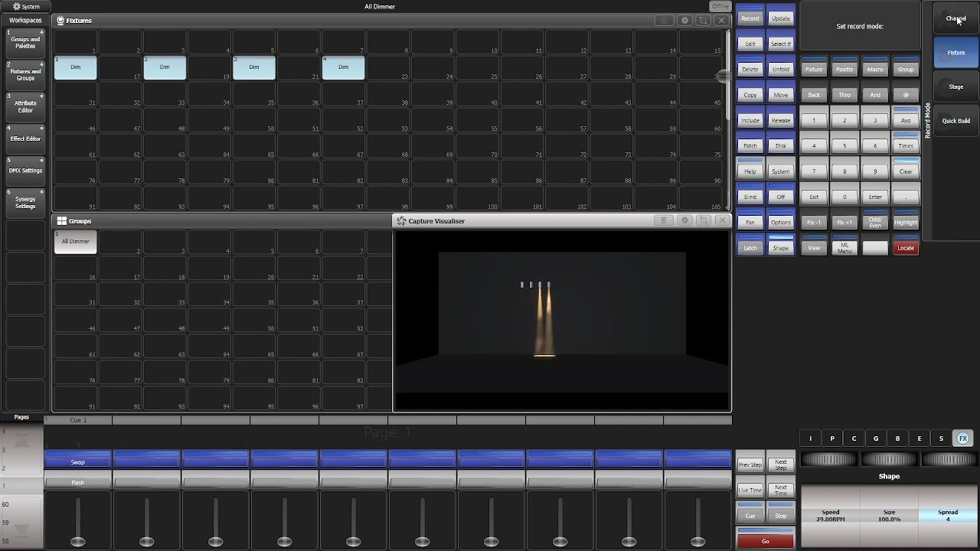Click the Cue 1 playback label
The width and height of the screenshot is (980, 551).
coord(78,420)
